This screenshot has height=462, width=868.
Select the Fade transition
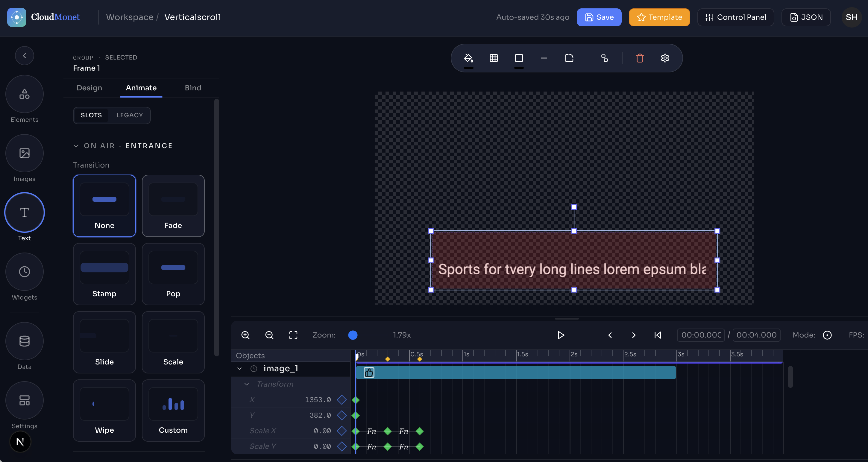173,206
